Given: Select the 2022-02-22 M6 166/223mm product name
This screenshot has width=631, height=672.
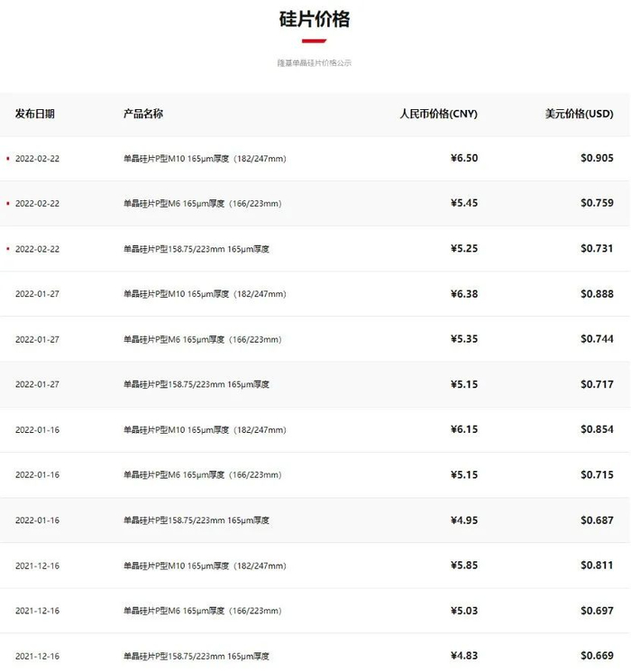Looking at the screenshot, I should 202,204.
